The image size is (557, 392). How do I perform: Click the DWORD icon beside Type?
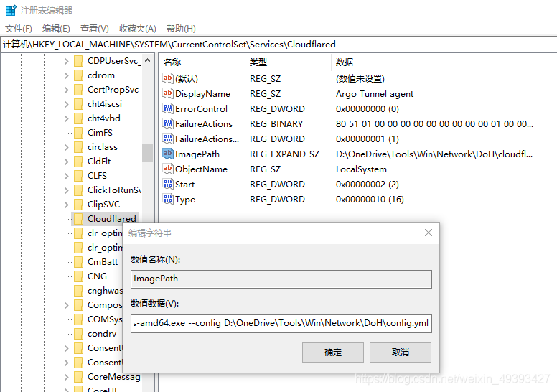pos(168,199)
